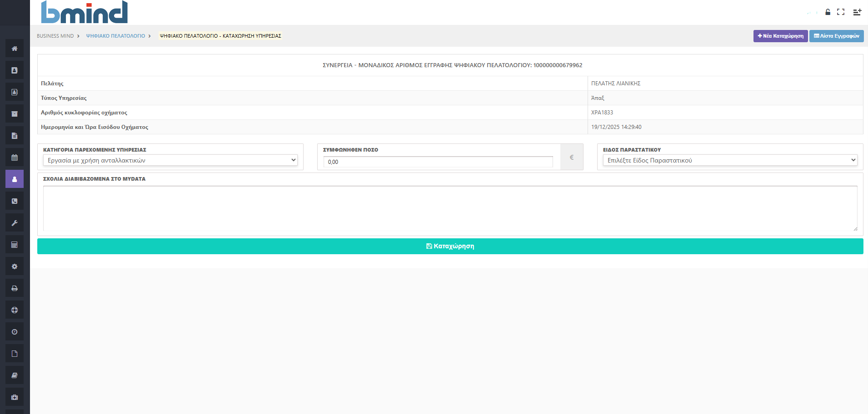Open the calendar icon in the sidebar
The image size is (868, 414).
(x=15, y=158)
